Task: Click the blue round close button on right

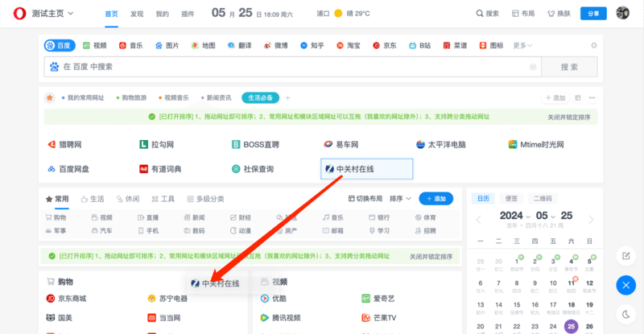Action: (x=626, y=285)
